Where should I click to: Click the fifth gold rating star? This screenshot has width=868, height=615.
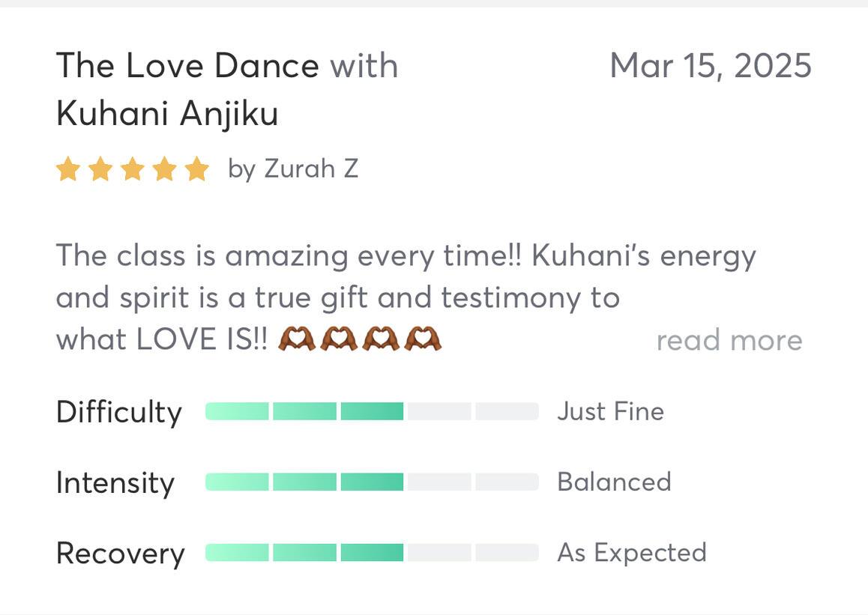[x=197, y=169]
